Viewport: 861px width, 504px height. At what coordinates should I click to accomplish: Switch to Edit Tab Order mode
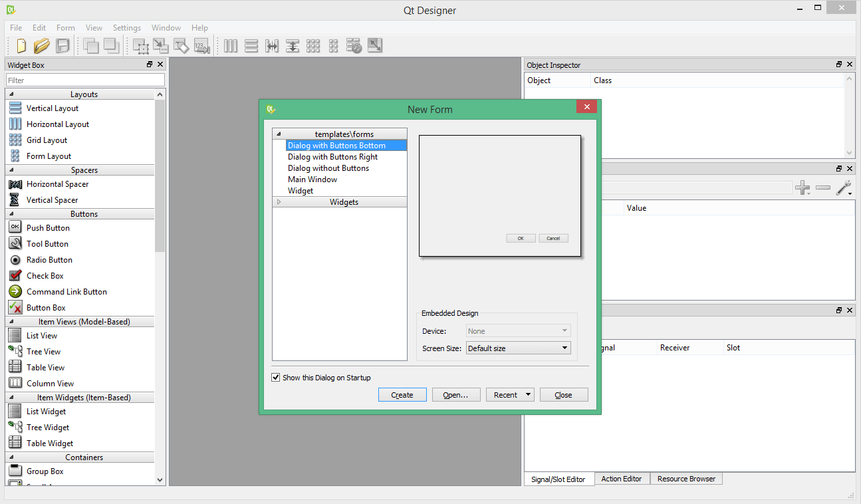point(201,46)
